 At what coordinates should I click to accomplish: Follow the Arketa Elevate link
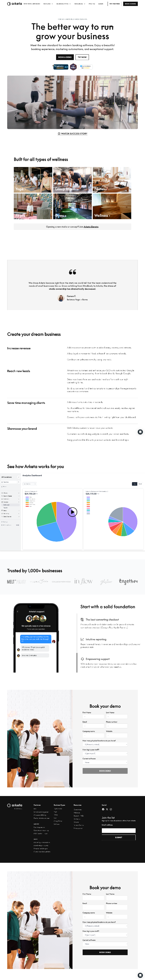91,227
